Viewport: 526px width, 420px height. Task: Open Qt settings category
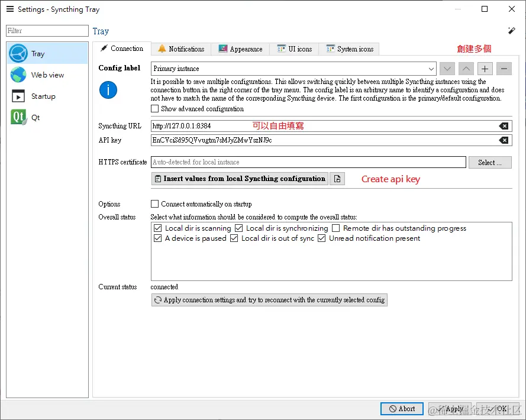pyautogui.click(x=47, y=117)
